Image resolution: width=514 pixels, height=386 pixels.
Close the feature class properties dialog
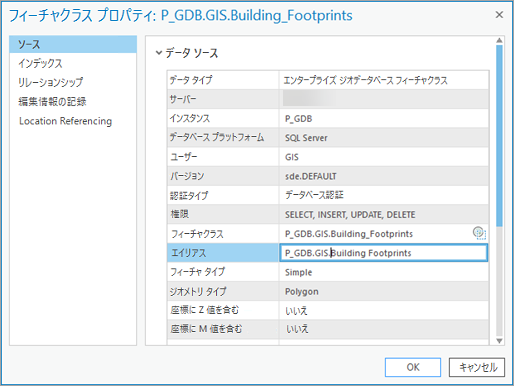[499, 15]
